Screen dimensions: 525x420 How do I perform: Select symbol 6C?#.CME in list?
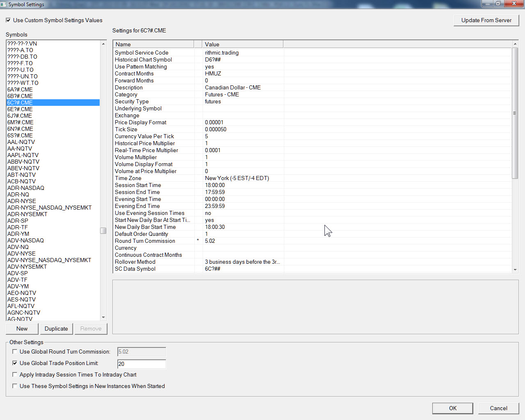point(53,103)
